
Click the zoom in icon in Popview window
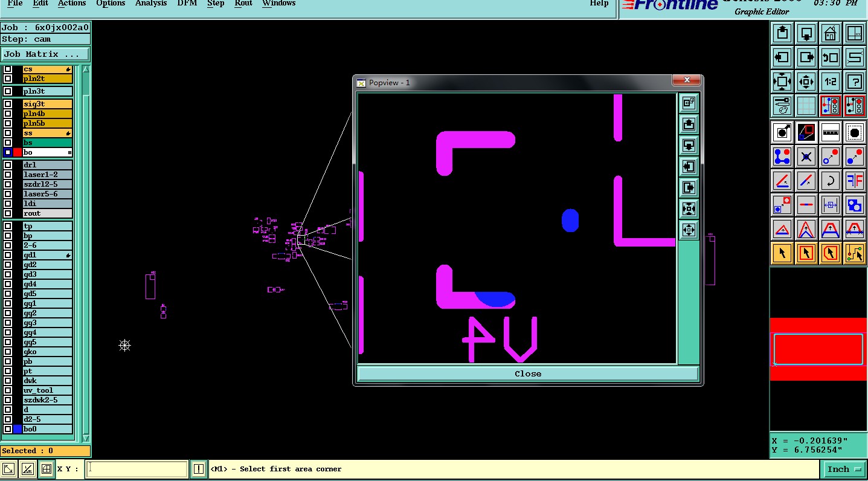pos(689,208)
